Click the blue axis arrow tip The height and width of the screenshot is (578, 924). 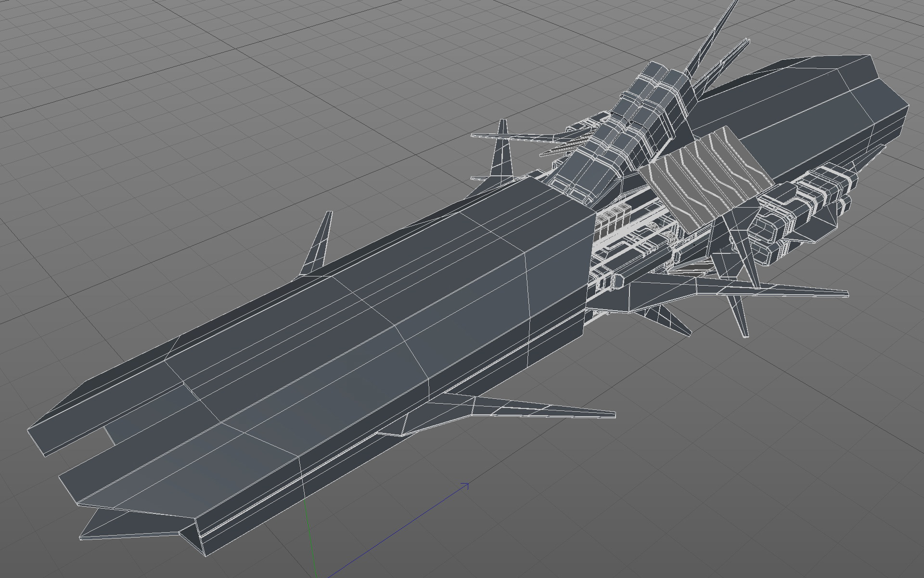point(465,486)
